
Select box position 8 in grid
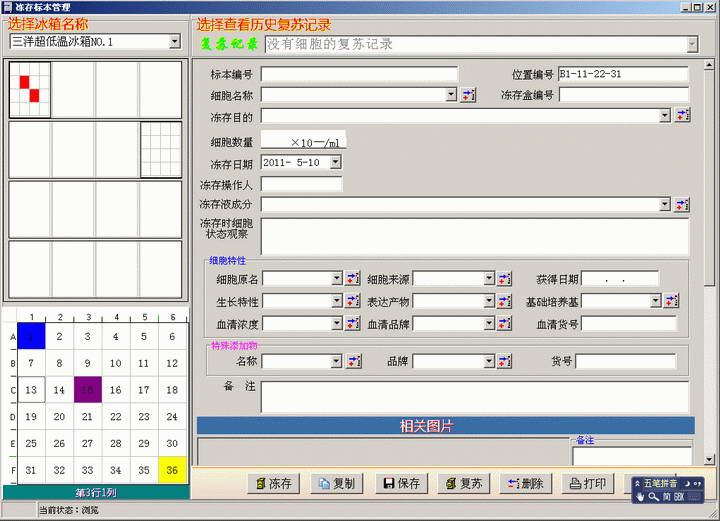coord(59,363)
